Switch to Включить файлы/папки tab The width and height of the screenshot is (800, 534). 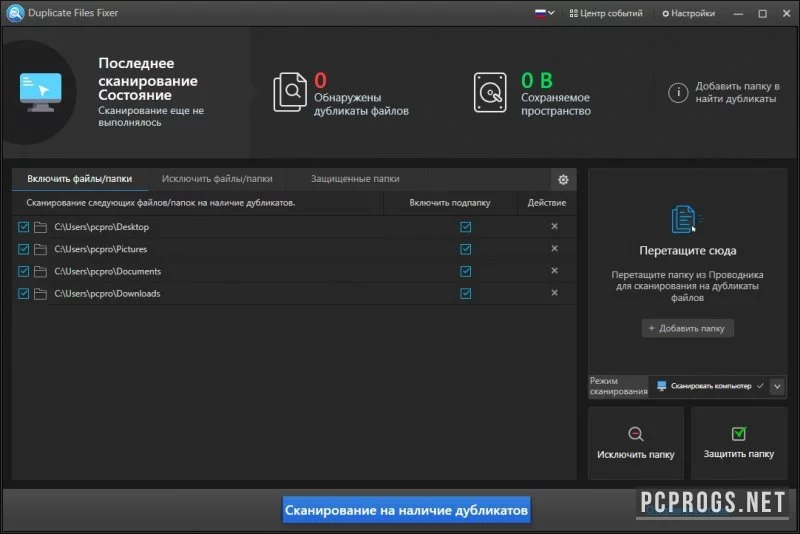(x=80, y=179)
